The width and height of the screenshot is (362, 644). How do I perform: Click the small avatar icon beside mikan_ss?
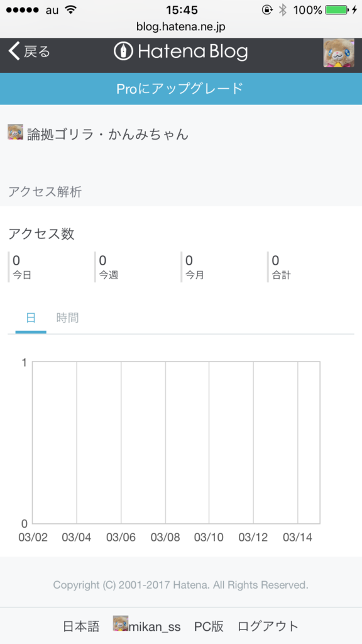121,623
